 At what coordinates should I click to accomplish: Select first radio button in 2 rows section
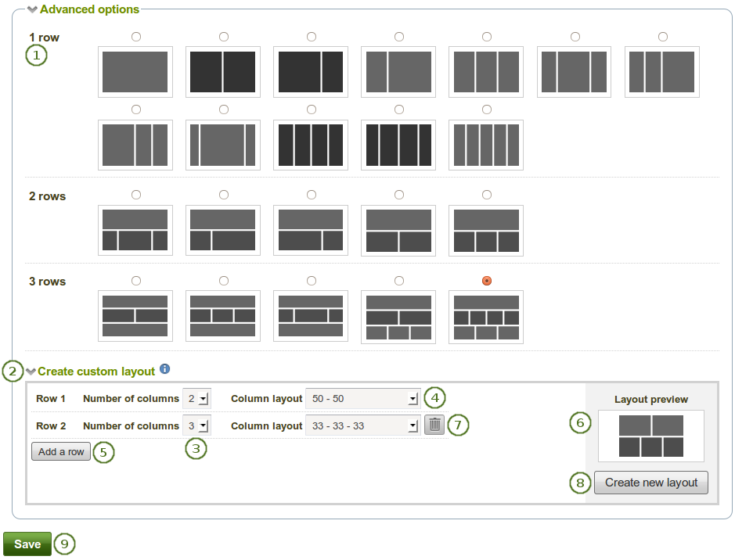pos(136,194)
